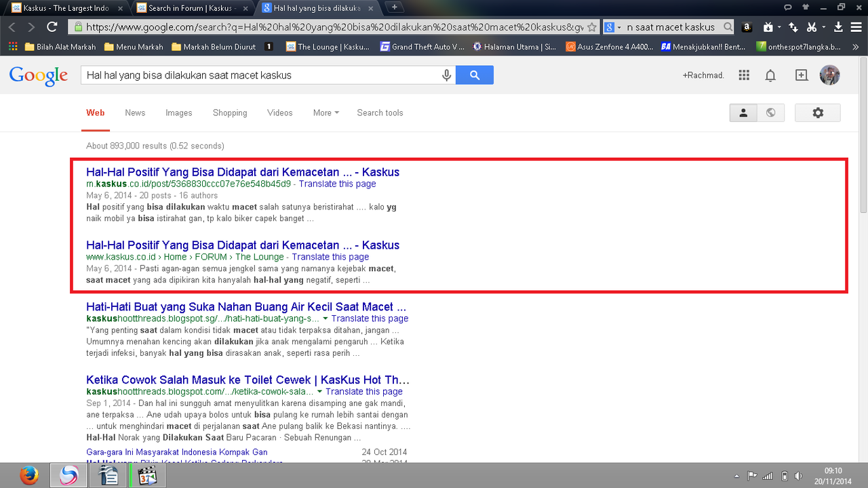Close the Search in Forum tab
This screenshot has height=488, width=868.
[x=245, y=8]
